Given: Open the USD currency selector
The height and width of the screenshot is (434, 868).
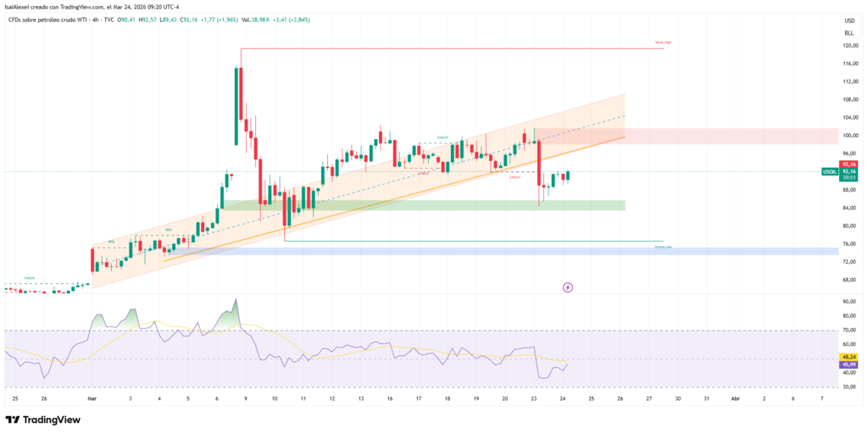Looking at the screenshot, I should pyautogui.click(x=849, y=19).
